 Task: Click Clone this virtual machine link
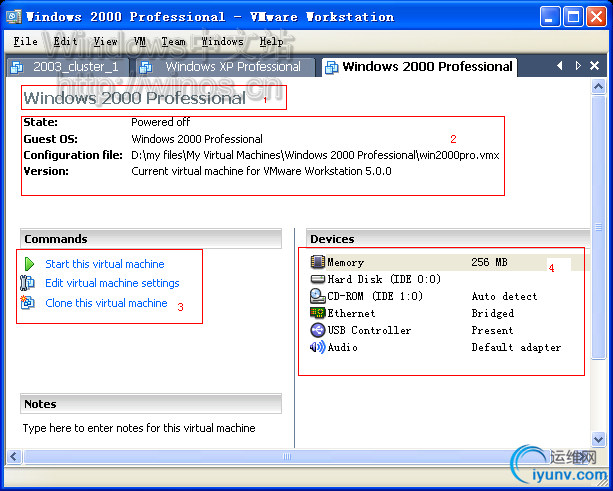tap(106, 303)
